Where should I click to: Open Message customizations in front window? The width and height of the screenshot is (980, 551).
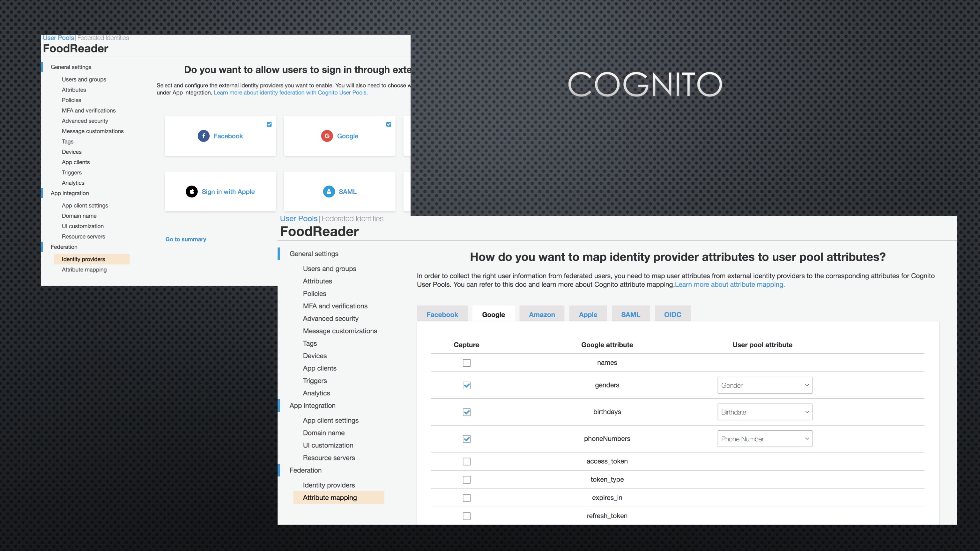point(340,331)
